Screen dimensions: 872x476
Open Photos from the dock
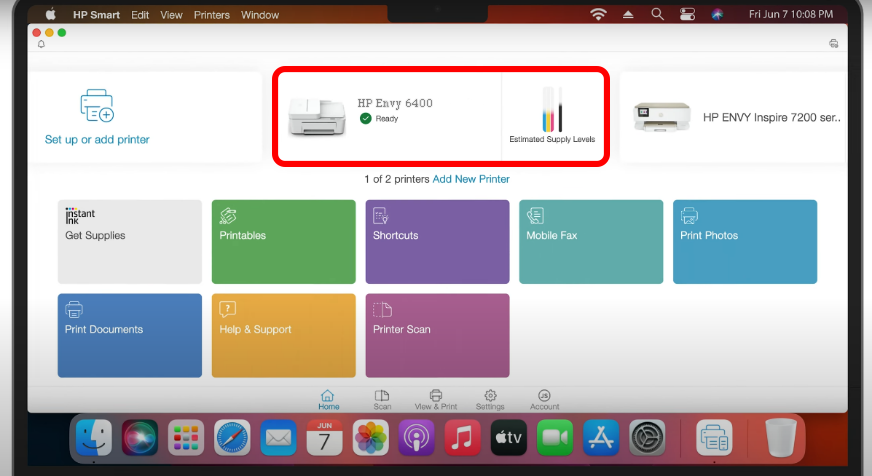pos(370,437)
